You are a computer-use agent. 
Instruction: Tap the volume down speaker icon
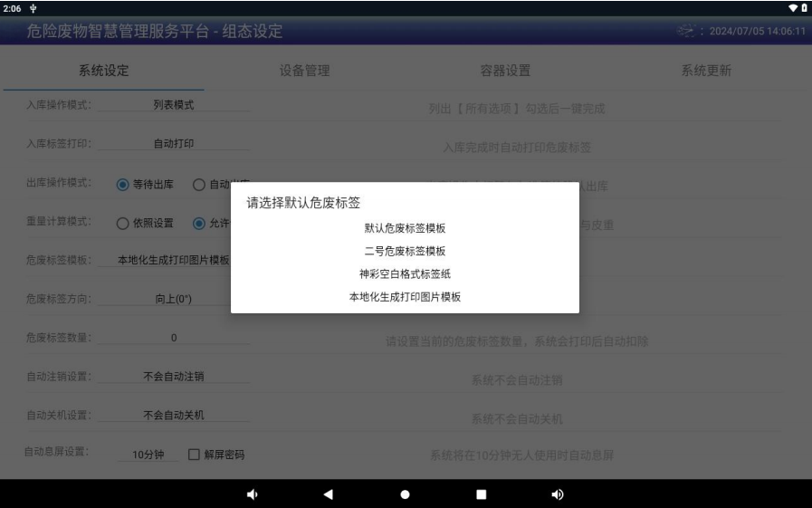click(252, 494)
